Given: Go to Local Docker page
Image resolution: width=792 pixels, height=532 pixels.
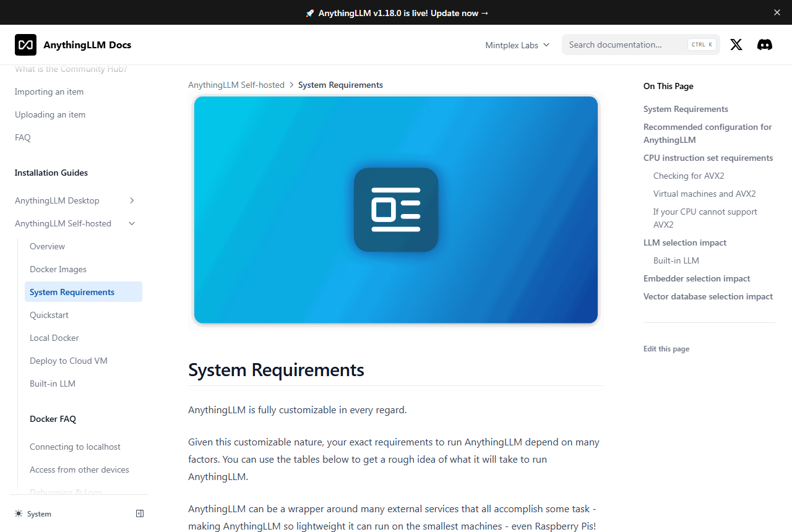Looking at the screenshot, I should (x=54, y=338).
